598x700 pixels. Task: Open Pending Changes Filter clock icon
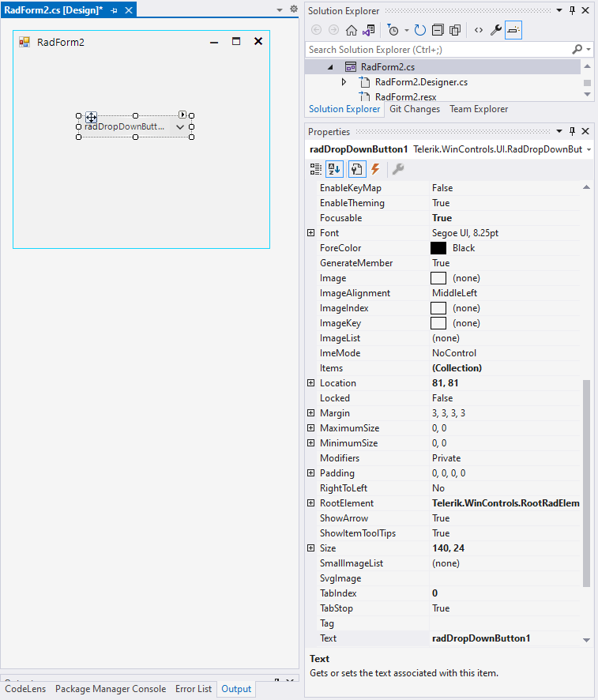tap(393, 30)
